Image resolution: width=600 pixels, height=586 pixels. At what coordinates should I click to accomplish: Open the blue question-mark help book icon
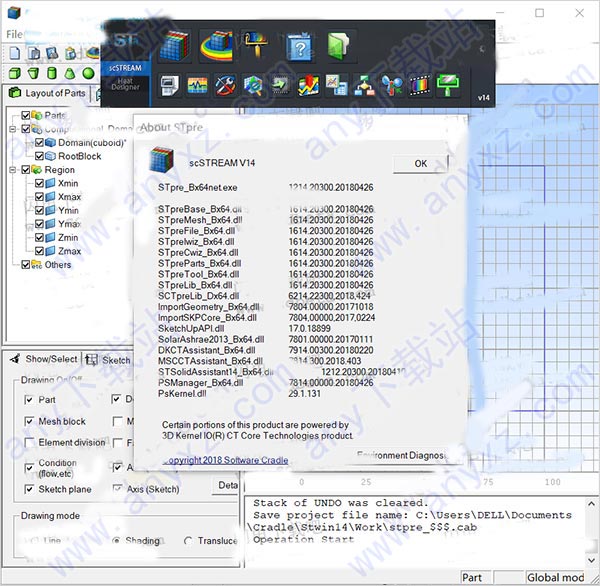pyautogui.click(x=300, y=46)
